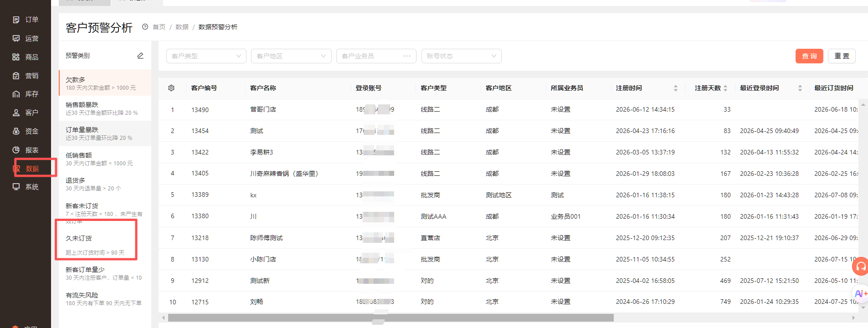This screenshot has height=328, width=868.
Task: Click the scroll-right arrow under table
Action: point(854,318)
